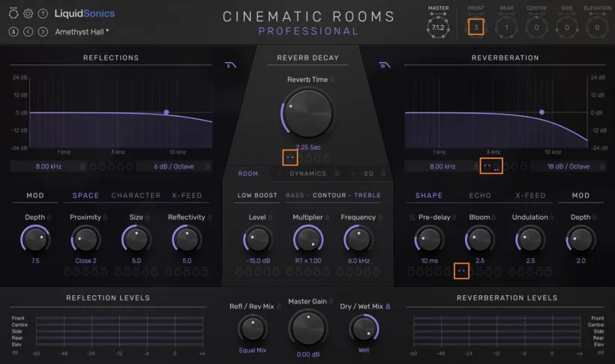This screenshot has height=364, width=615.
Task: Open the 18 dB / Octave slope selector
Action: [568, 166]
